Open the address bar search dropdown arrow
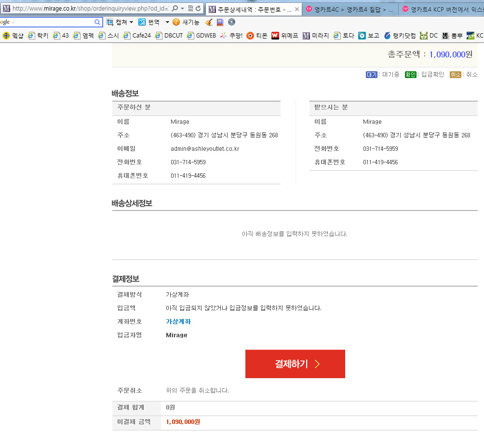The image size is (484, 448). click(x=183, y=9)
